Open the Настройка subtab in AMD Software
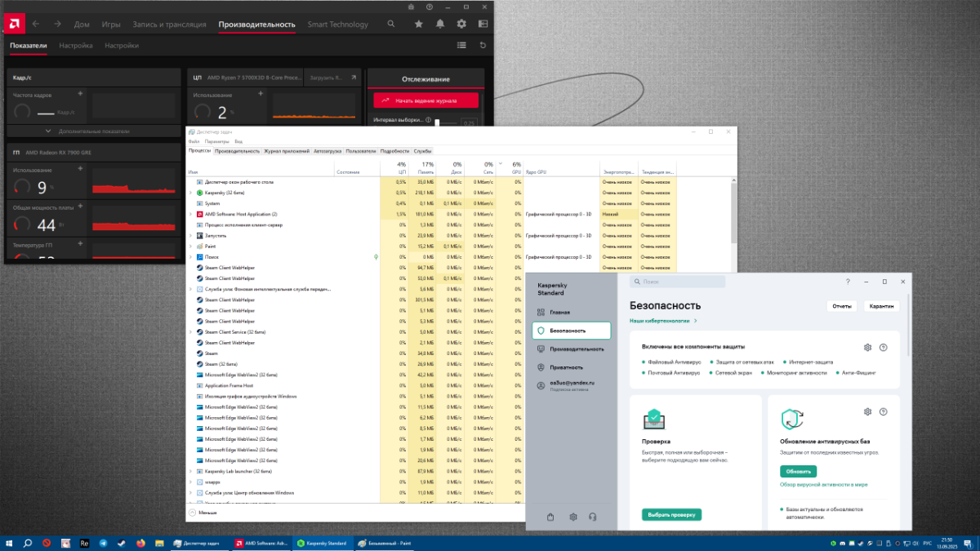 click(x=76, y=46)
